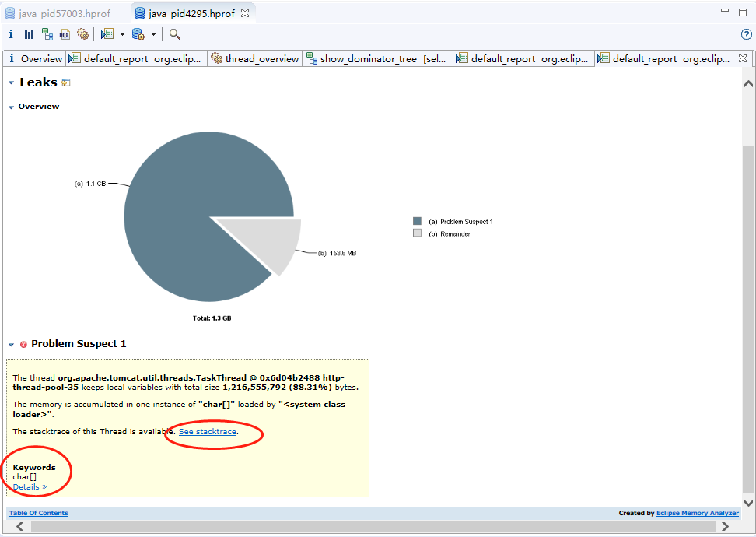Open the reports icon dropdown arrow

pos(122,34)
